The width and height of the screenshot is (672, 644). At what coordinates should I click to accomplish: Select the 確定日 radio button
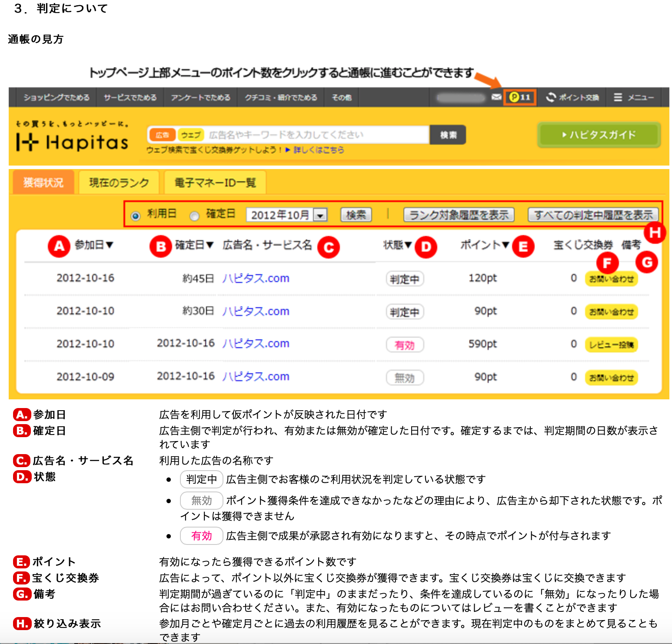(x=194, y=216)
